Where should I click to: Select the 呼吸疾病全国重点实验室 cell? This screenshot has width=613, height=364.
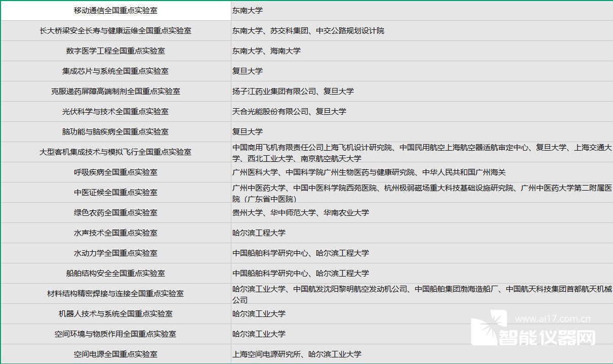[115, 172]
